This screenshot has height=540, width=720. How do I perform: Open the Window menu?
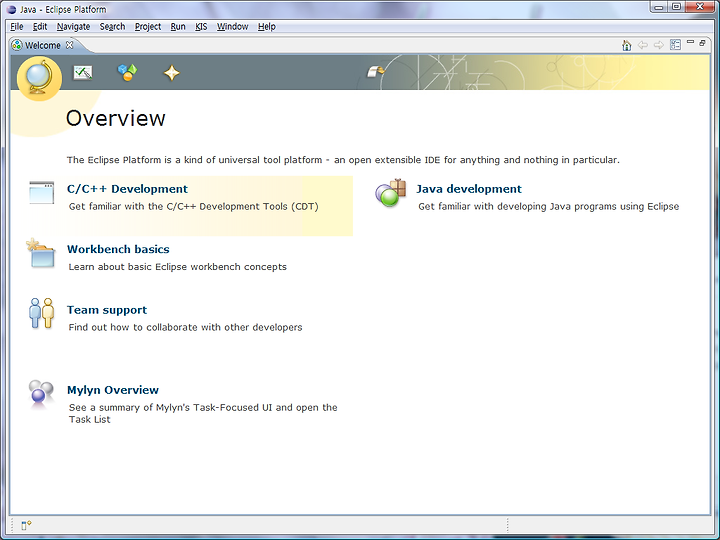[x=232, y=27]
